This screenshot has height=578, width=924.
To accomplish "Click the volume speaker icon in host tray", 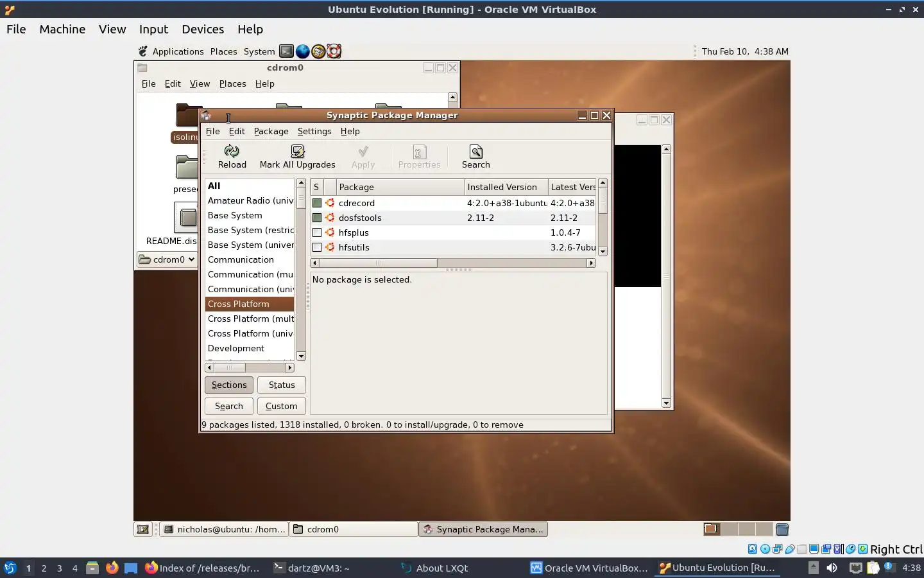I will point(832,568).
